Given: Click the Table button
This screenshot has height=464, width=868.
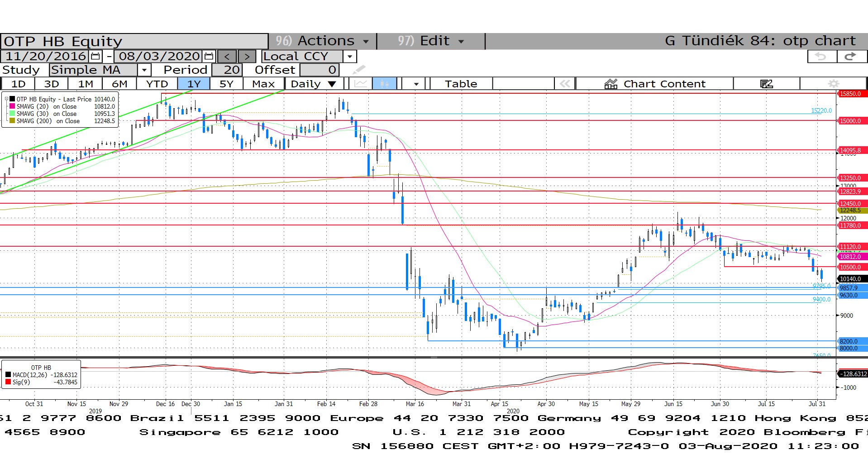Looking at the screenshot, I should (x=461, y=84).
